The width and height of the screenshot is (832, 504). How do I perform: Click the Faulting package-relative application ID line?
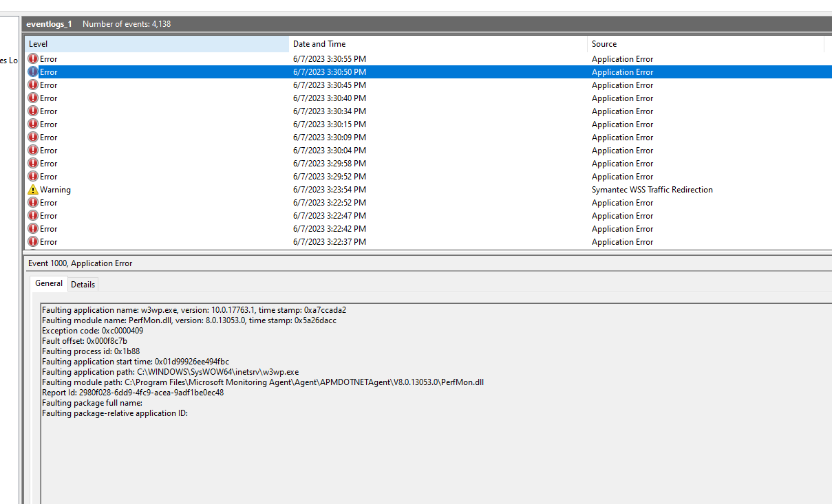115,413
